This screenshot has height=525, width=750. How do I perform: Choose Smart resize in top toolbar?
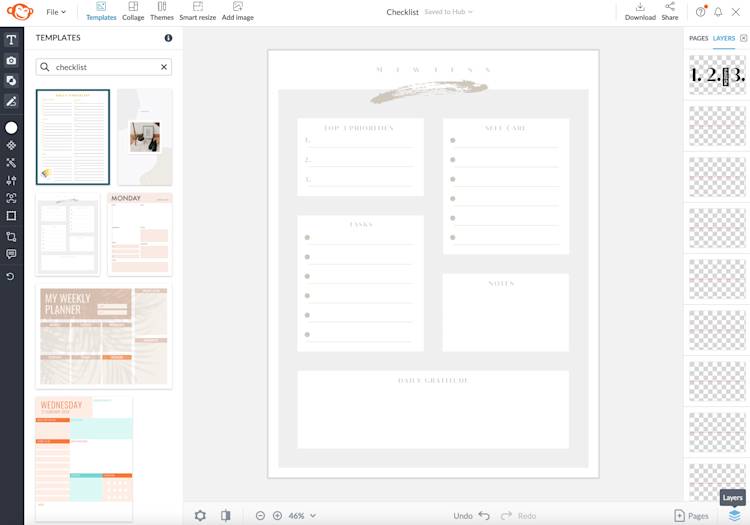(x=198, y=11)
